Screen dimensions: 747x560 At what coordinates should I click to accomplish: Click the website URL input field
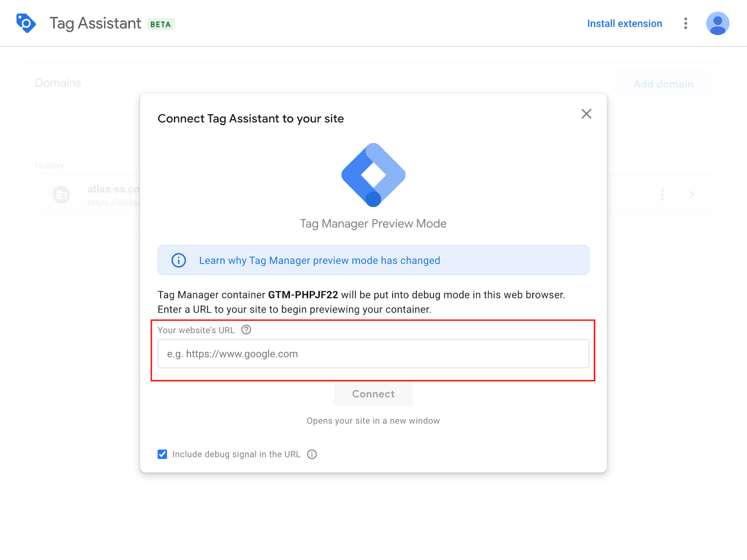click(x=373, y=354)
